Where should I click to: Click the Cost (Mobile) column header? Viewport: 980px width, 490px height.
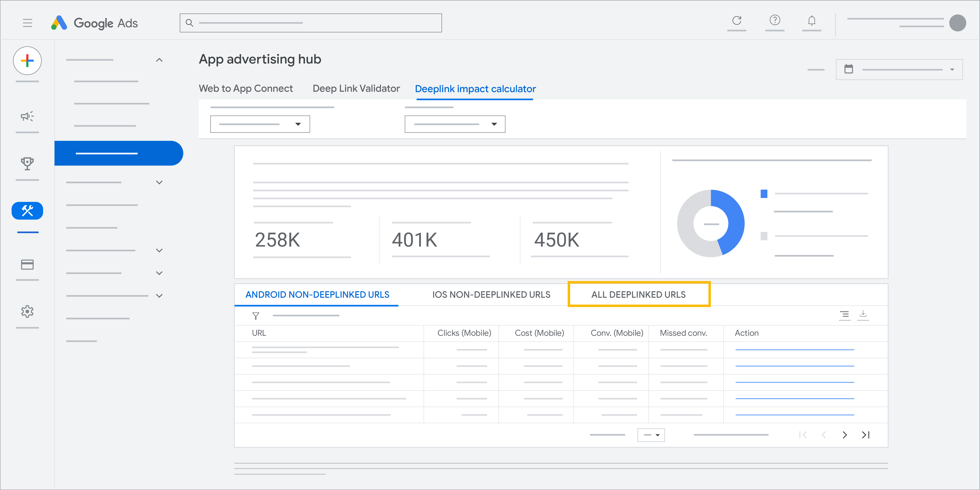[539, 333]
